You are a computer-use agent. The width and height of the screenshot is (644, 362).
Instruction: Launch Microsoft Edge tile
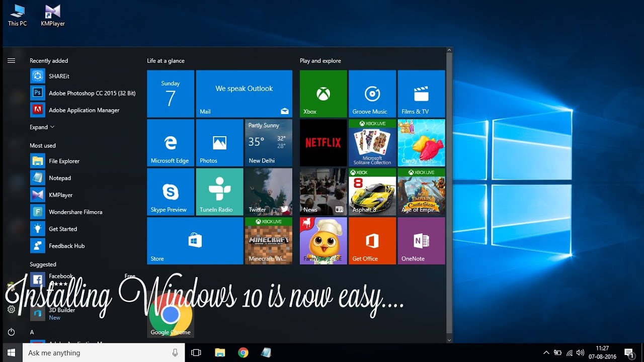pos(171,143)
